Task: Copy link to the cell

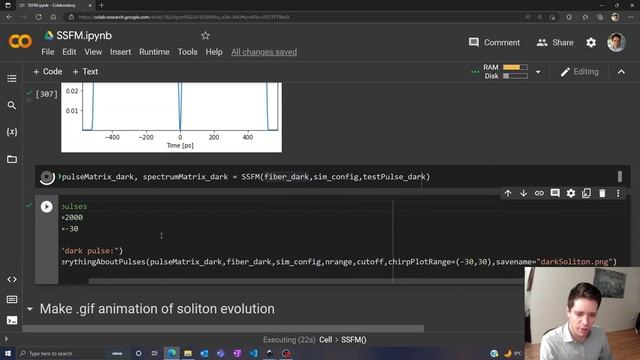Action: click(x=539, y=193)
